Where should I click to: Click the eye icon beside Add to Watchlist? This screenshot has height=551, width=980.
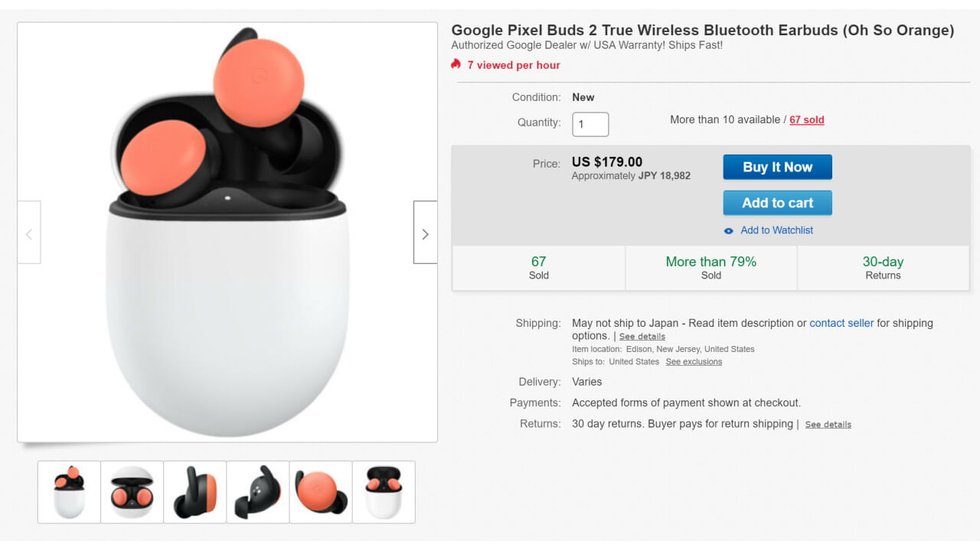729,230
